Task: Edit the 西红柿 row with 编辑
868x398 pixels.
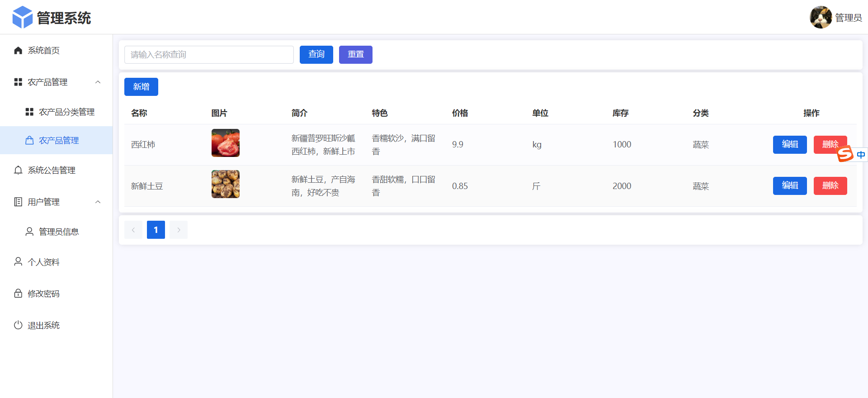Action: pos(790,145)
